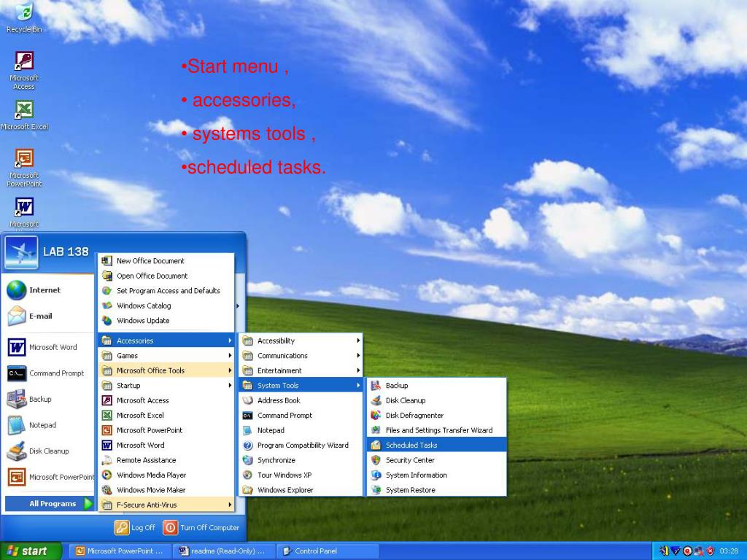Click Command Prompt icon in Start menu left pane
This screenshot has height=560, width=747.
[x=17, y=373]
